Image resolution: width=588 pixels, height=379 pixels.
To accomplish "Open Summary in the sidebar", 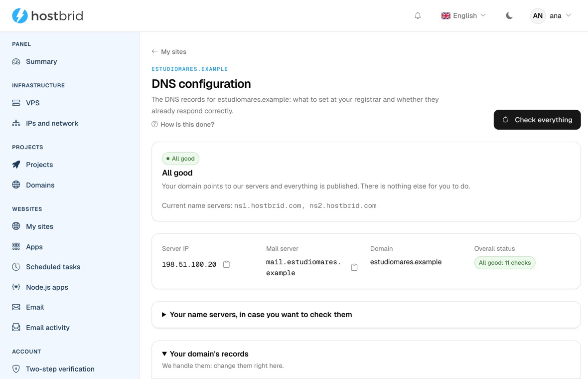I will click(41, 61).
